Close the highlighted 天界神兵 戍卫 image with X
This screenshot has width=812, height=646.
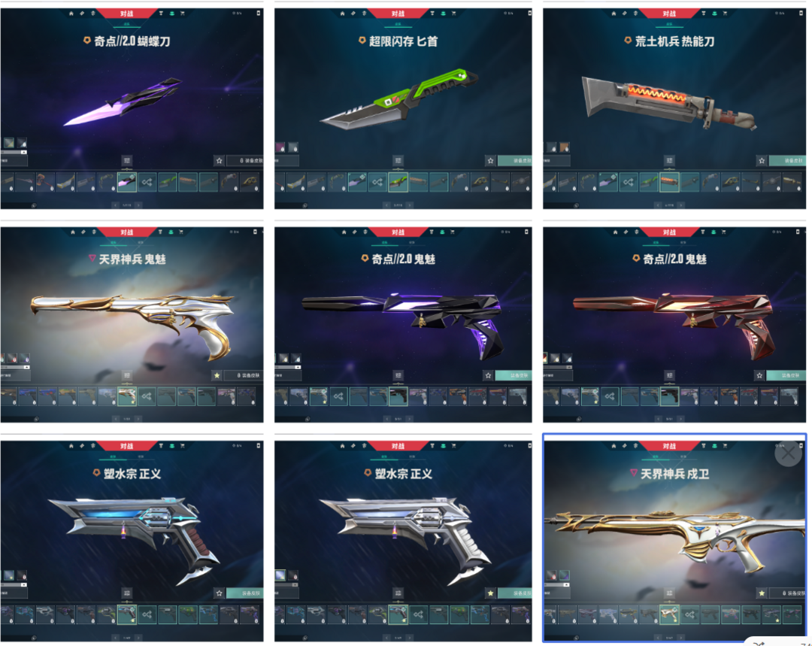click(x=788, y=453)
